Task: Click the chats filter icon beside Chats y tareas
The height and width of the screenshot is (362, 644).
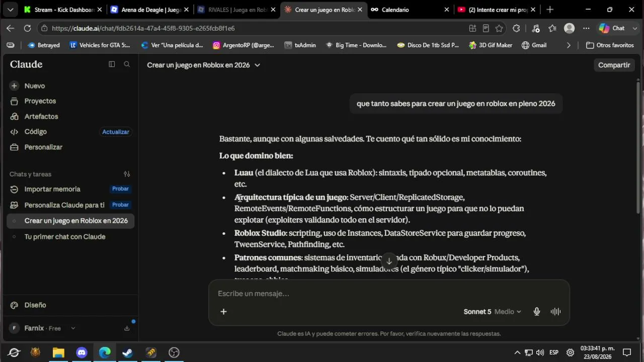Action: pyautogui.click(x=127, y=174)
